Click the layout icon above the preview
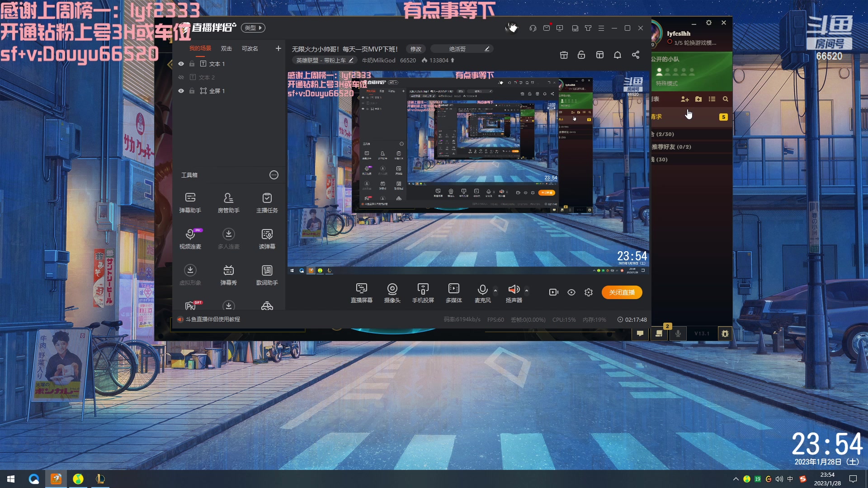 (600, 55)
